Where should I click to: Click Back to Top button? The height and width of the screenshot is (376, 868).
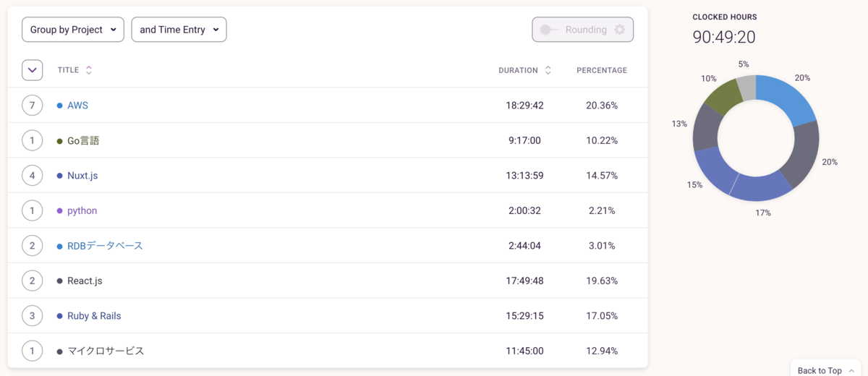(x=825, y=370)
